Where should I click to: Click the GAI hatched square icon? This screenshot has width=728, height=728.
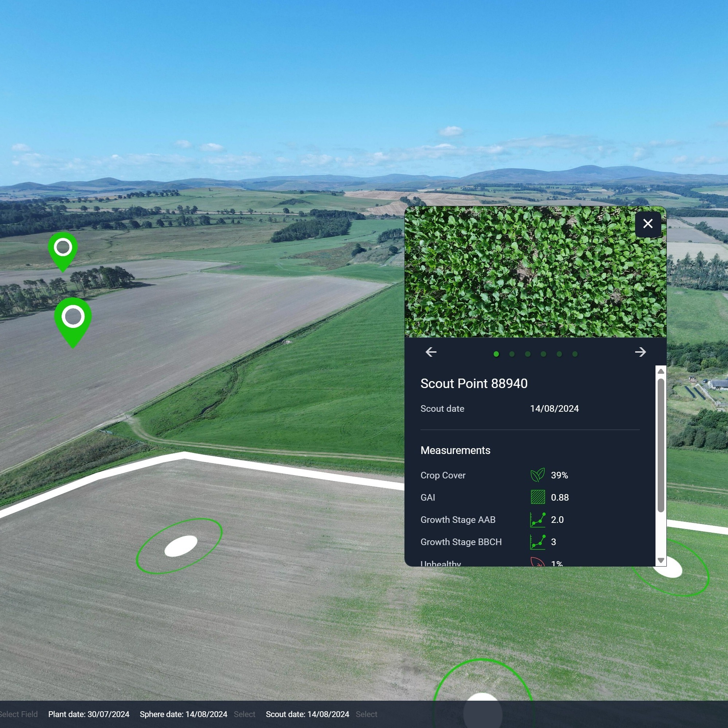click(x=537, y=497)
